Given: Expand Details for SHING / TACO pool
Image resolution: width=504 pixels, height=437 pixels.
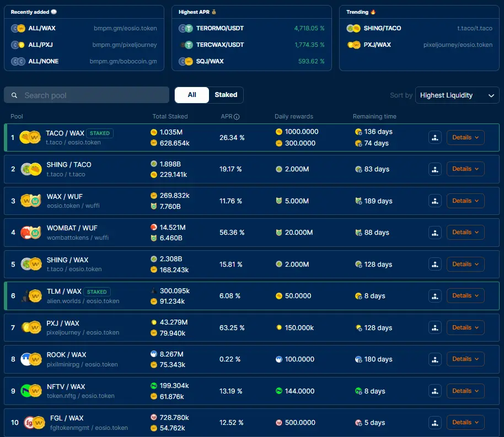Looking at the screenshot, I should tap(465, 169).
